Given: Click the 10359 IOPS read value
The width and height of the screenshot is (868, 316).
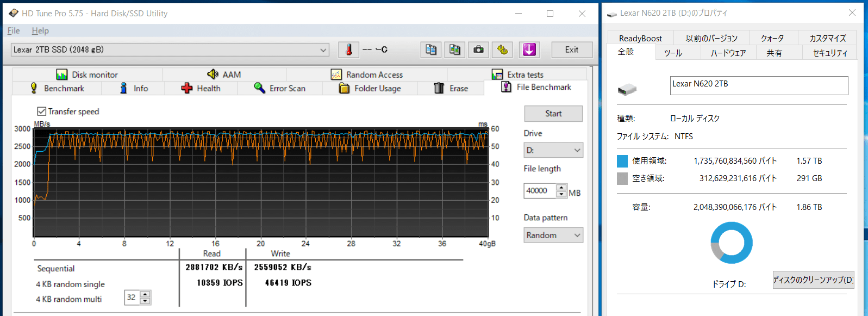Looking at the screenshot, I should [x=220, y=283].
